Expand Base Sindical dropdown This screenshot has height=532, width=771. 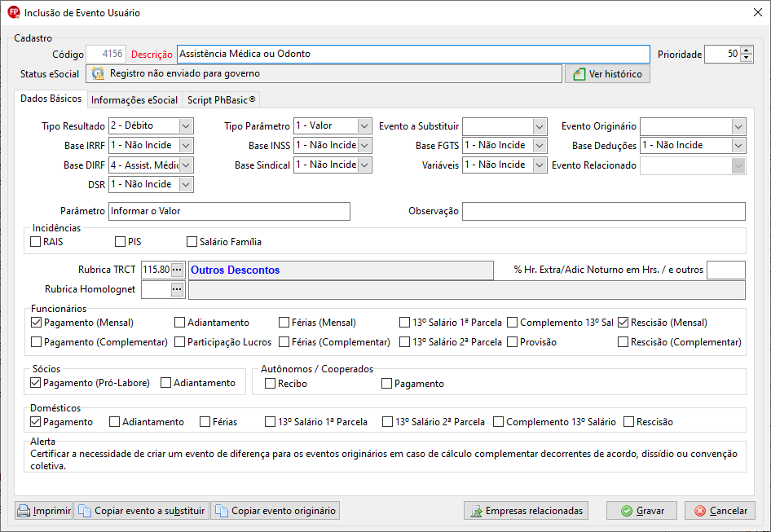364,165
